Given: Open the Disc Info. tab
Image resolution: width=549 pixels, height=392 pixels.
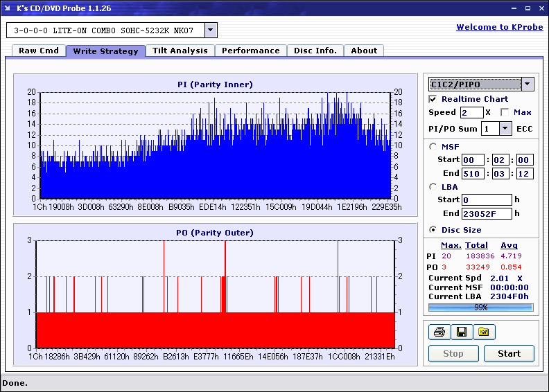Looking at the screenshot, I should [315, 51].
